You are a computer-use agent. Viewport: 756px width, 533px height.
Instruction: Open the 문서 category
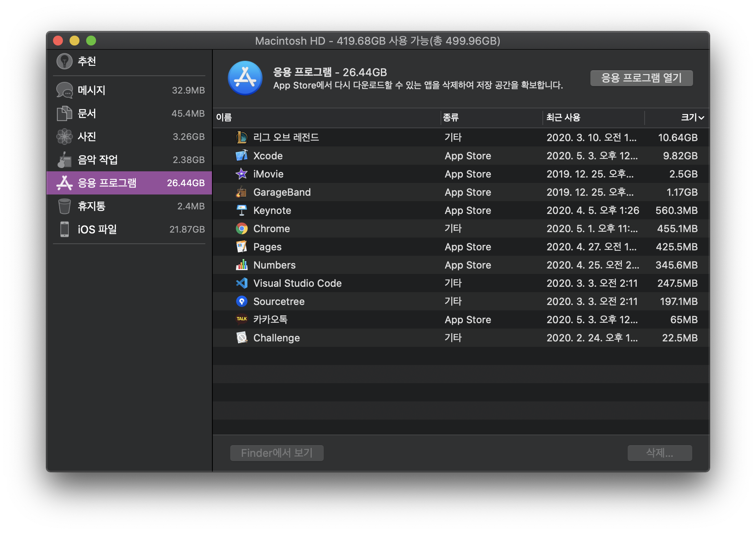point(129,113)
